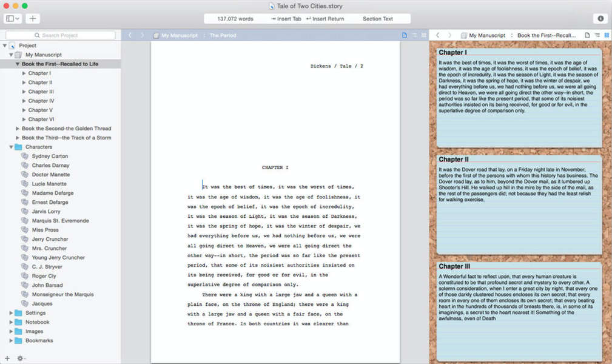Click the Images folder icon

tap(18, 331)
